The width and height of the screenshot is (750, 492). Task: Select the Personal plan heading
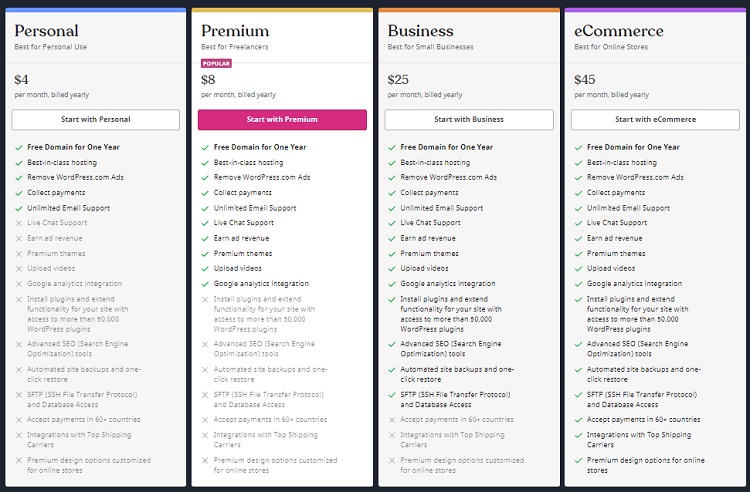coord(46,31)
